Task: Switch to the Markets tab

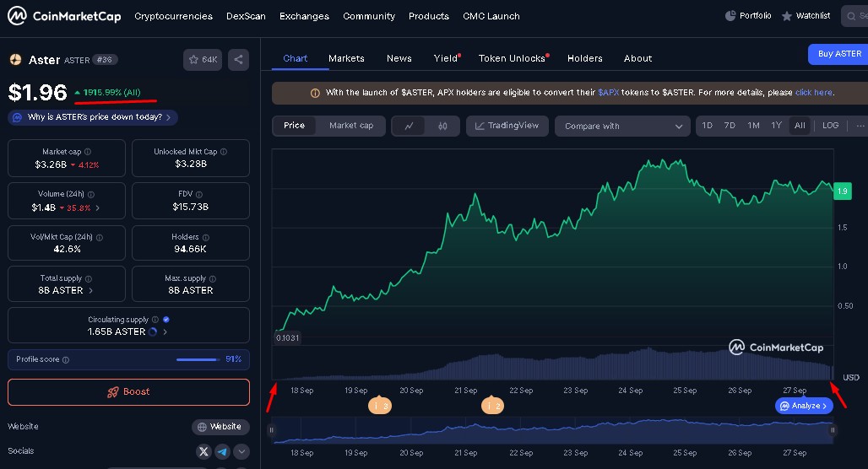Action: coord(346,58)
